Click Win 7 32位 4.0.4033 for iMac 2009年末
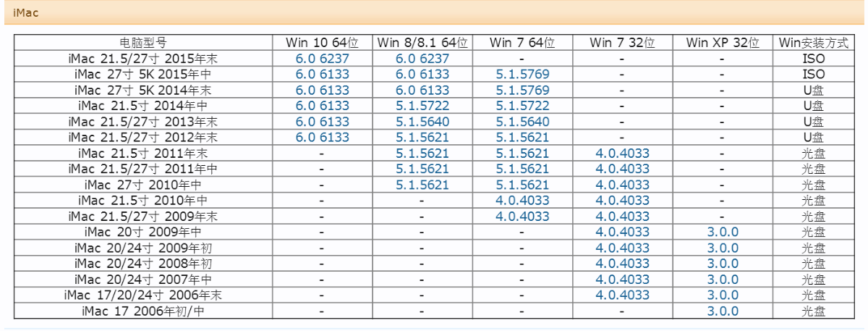Screen dimensions: 868x331 [623, 217]
